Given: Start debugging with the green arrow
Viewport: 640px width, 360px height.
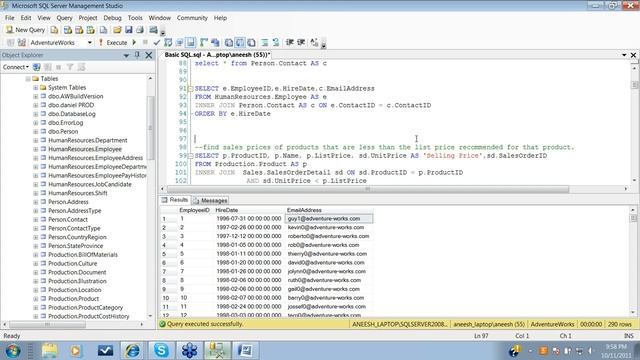Looking at the screenshot, I should (x=134, y=42).
